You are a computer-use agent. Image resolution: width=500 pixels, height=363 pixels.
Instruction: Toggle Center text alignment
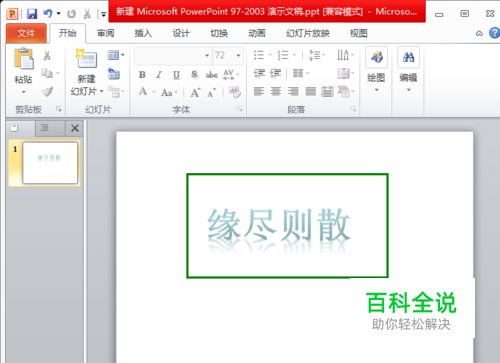point(276,91)
